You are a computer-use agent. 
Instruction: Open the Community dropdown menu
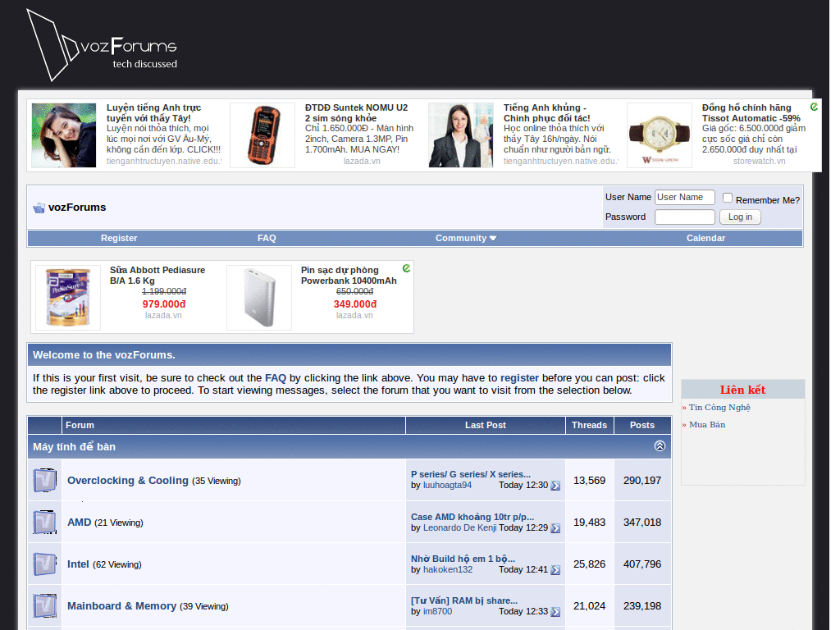coord(466,238)
